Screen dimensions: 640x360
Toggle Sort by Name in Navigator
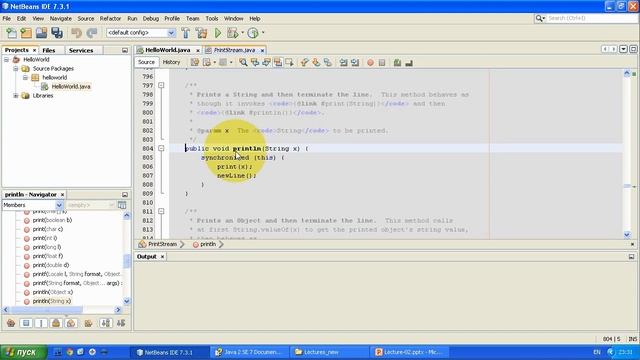(106, 323)
